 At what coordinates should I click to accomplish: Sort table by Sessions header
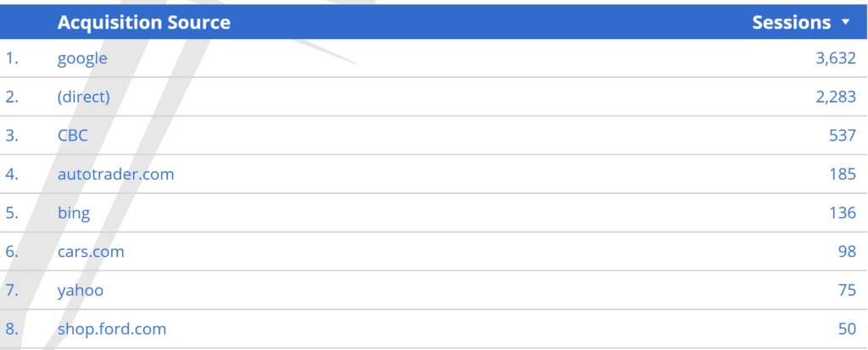coord(791,23)
